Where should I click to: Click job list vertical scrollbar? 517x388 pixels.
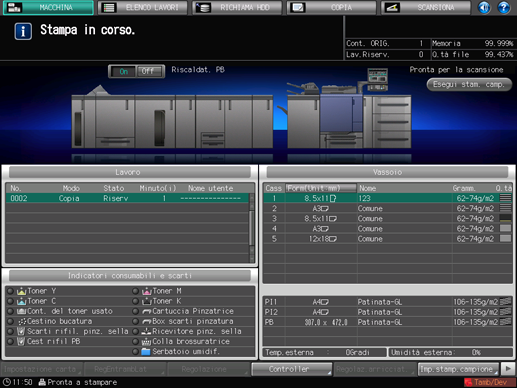point(252,228)
